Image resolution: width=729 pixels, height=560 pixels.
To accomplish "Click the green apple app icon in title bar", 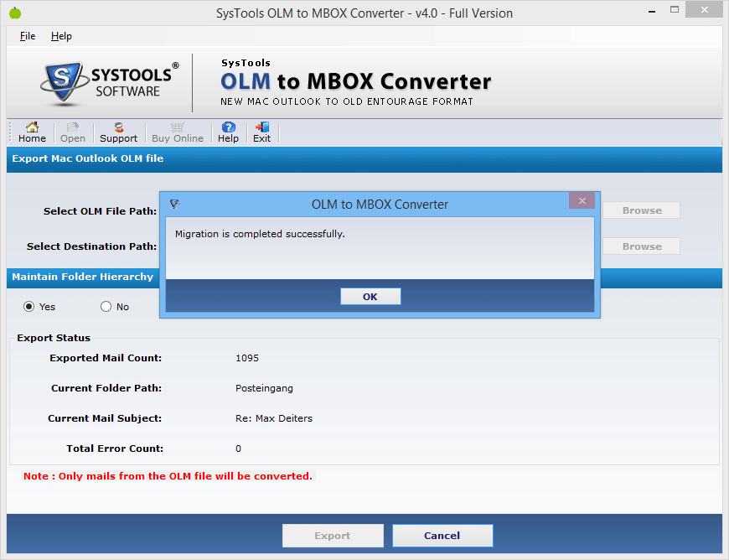I will [15, 13].
